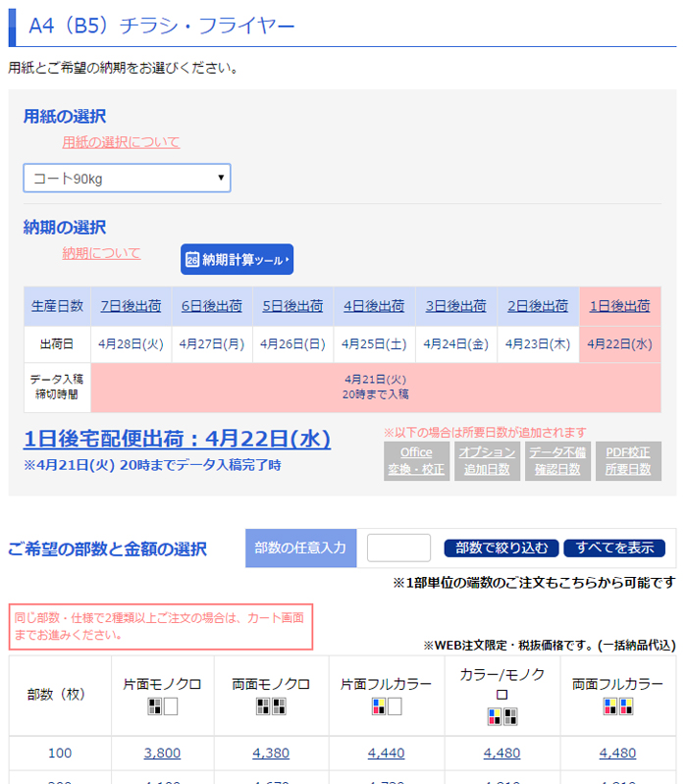Screen dimensions: 687x784
Task: Open the paper type dropdown コート90kg
Action: (x=127, y=178)
